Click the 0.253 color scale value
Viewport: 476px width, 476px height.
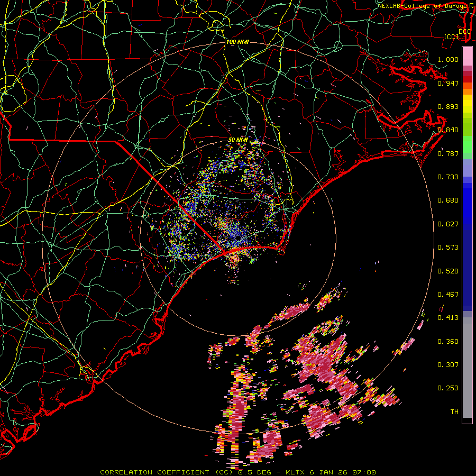(448, 388)
